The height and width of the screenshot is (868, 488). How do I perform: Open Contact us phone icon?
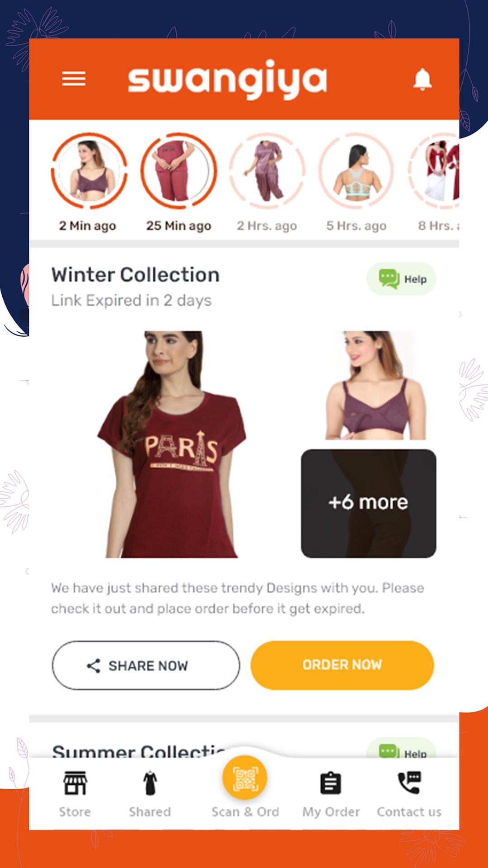coord(409,783)
